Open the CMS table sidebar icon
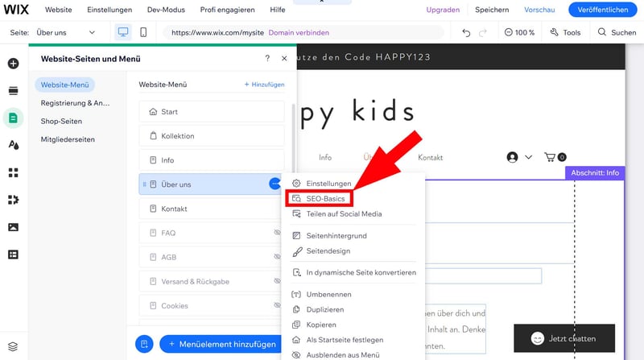Image resolution: width=644 pixels, height=360 pixels. pyautogui.click(x=13, y=254)
